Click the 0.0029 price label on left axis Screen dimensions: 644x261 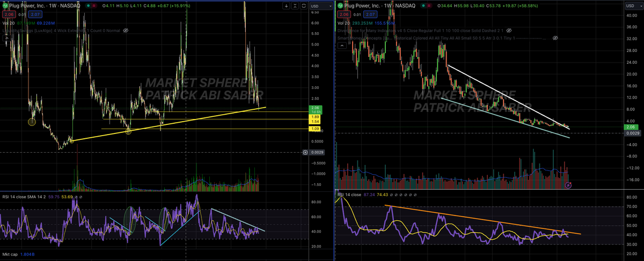click(x=317, y=152)
